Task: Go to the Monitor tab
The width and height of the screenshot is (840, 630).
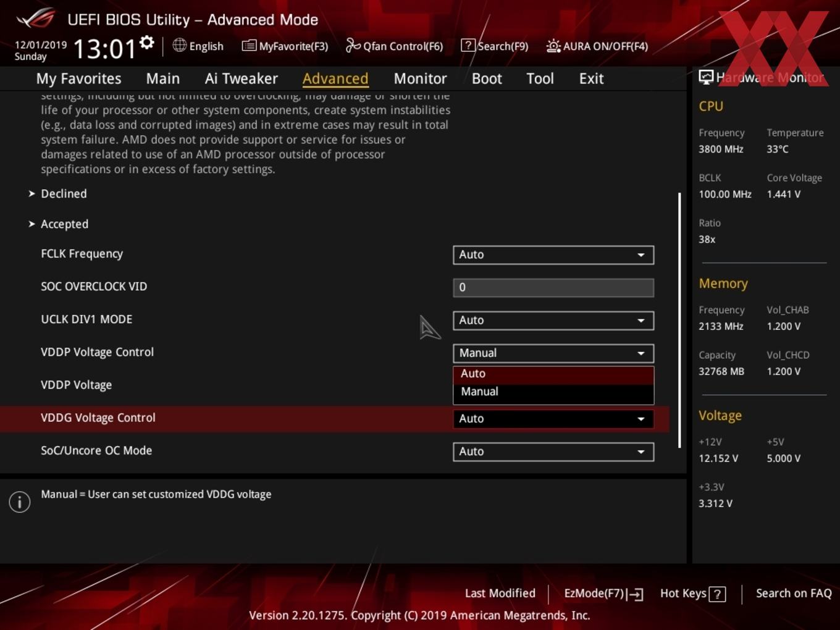Action: [420, 78]
